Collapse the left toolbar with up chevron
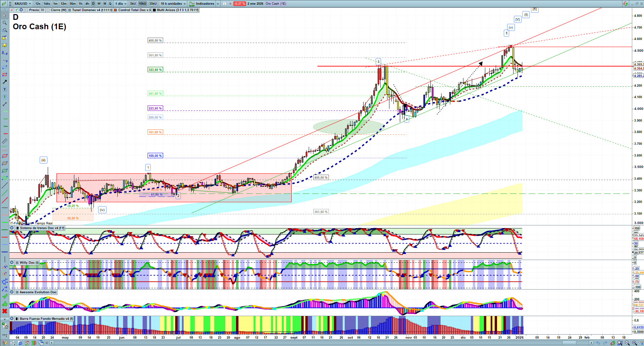644x346 pixels. pos(5,10)
